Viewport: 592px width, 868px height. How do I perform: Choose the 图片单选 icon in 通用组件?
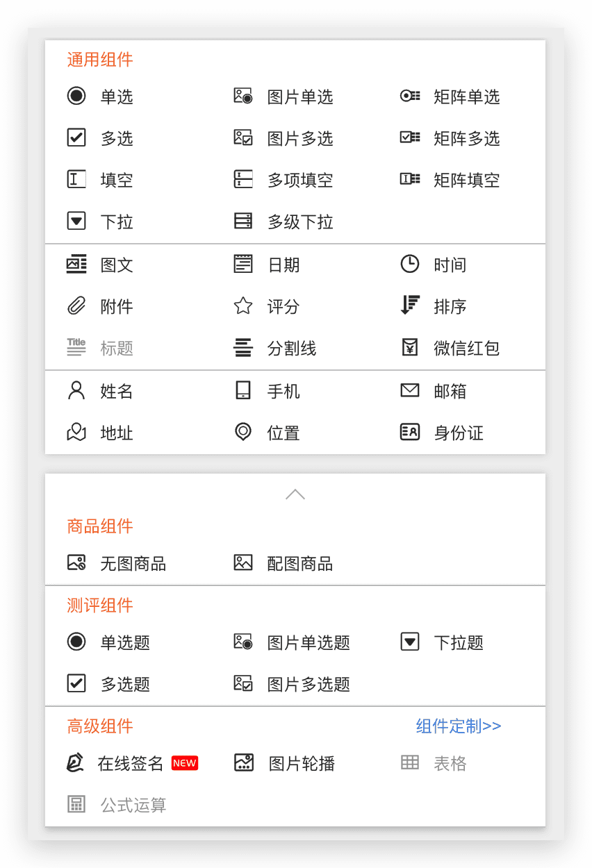[x=243, y=96]
